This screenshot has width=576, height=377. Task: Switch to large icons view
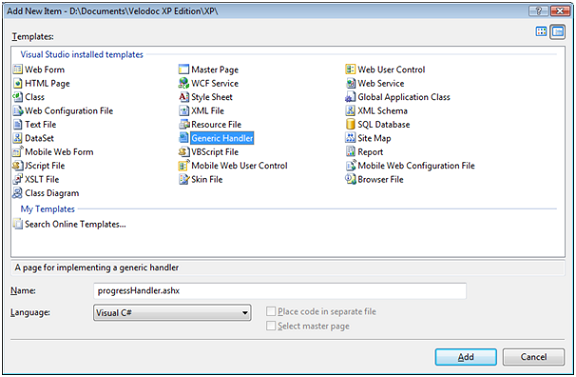(541, 32)
